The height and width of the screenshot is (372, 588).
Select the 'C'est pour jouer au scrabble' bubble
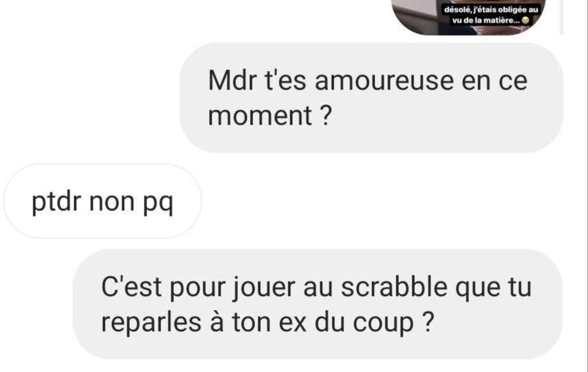click(318, 304)
